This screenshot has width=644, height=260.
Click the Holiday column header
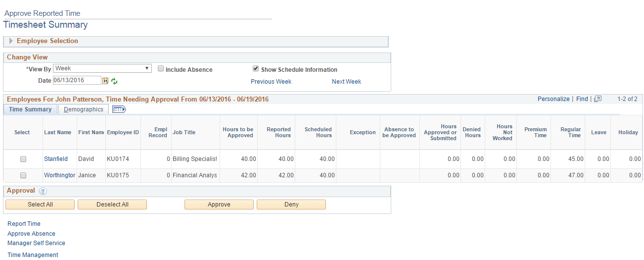628,132
